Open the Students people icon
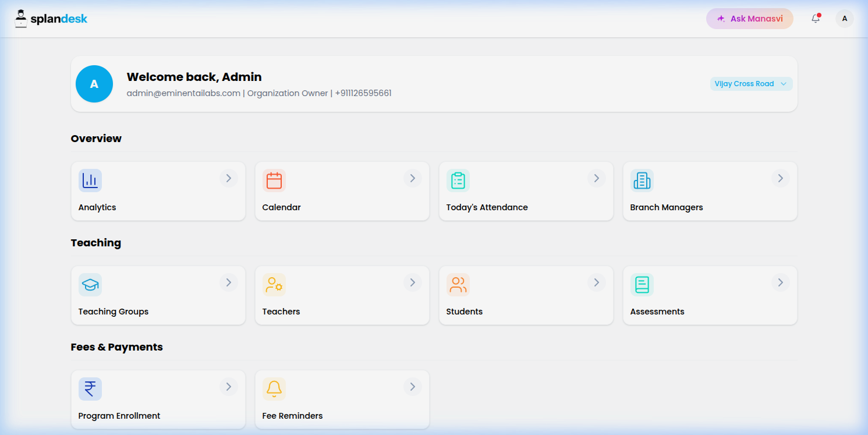The height and width of the screenshot is (435, 868). (458, 285)
